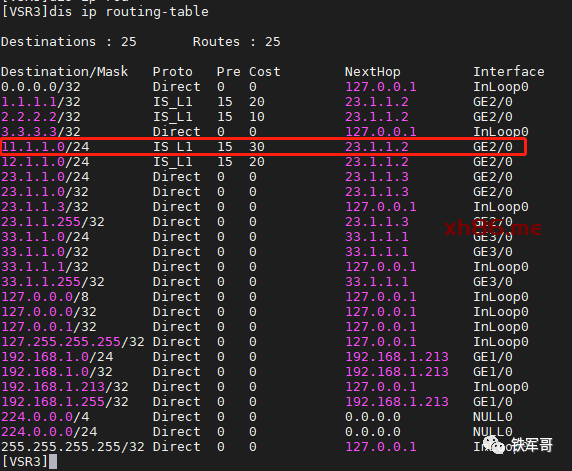
Task: Select destination 192.168.1.0/32
Action: pyautogui.click(x=57, y=371)
